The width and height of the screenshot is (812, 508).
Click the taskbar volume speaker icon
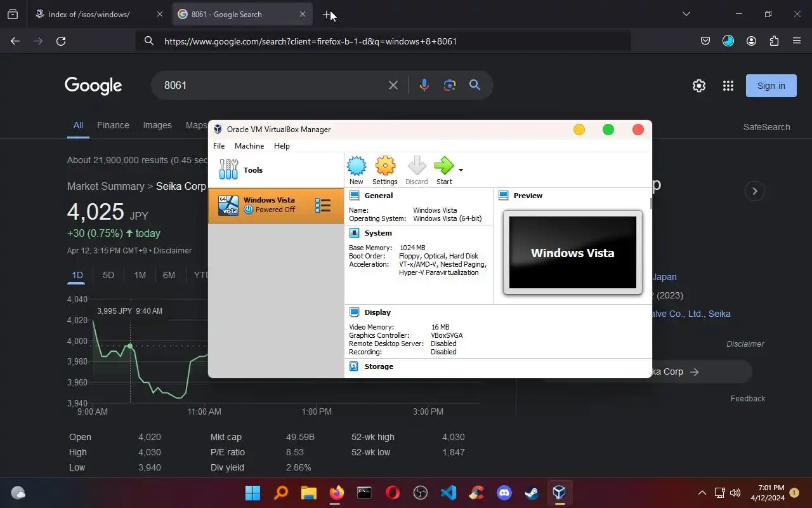tap(735, 493)
